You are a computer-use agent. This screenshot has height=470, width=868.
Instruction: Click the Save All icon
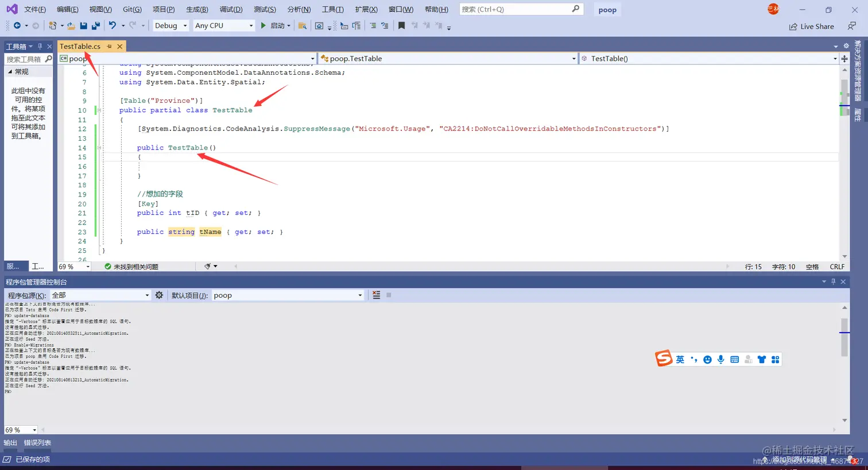(x=96, y=25)
